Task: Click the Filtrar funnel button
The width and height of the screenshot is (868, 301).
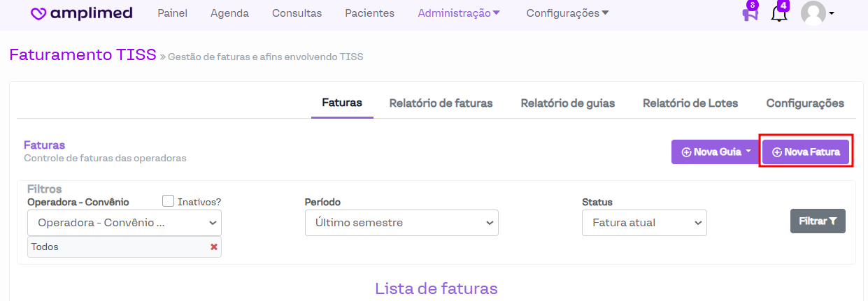Action: click(818, 221)
